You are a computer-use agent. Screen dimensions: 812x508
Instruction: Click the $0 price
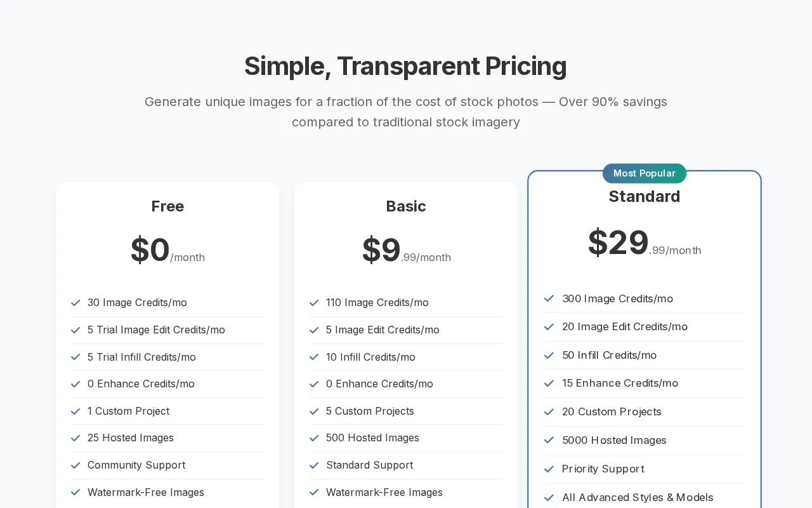pos(150,250)
